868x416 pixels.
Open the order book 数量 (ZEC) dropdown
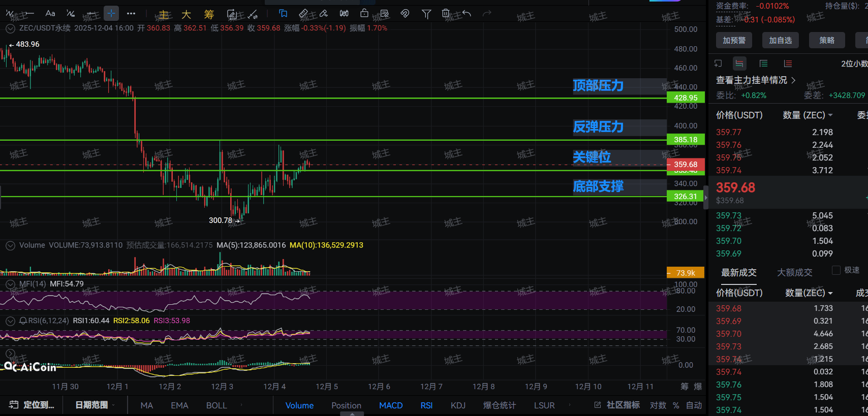pyautogui.click(x=808, y=115)
